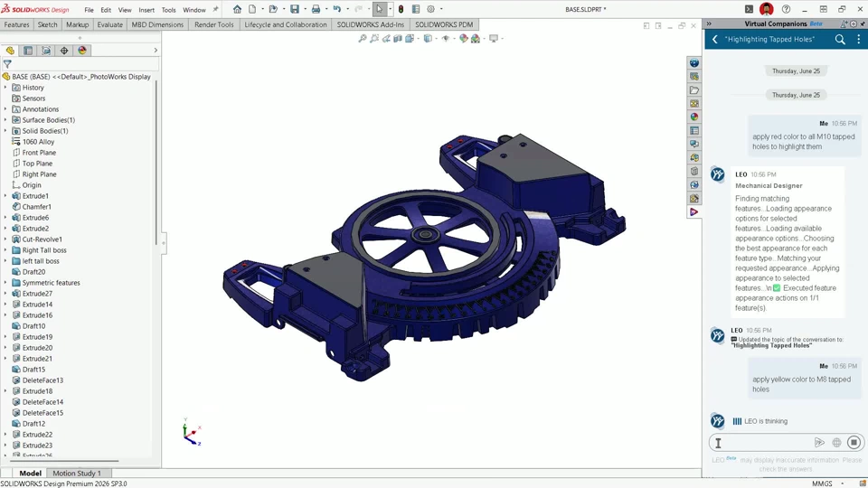The image size is (868, 488).
Task: Open the chat three-dot menu
Action: pos(859,39)
